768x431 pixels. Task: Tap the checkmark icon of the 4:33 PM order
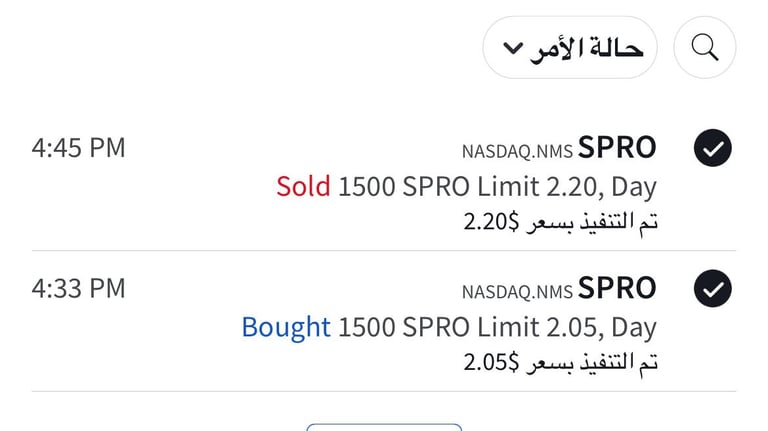[x=713, y=288]
